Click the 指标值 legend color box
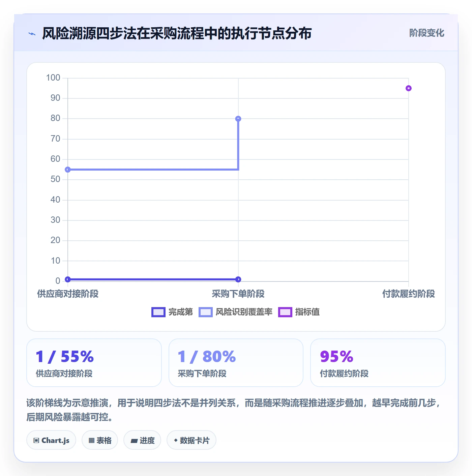Screen dimensions: 472x476 coord(285,312)
